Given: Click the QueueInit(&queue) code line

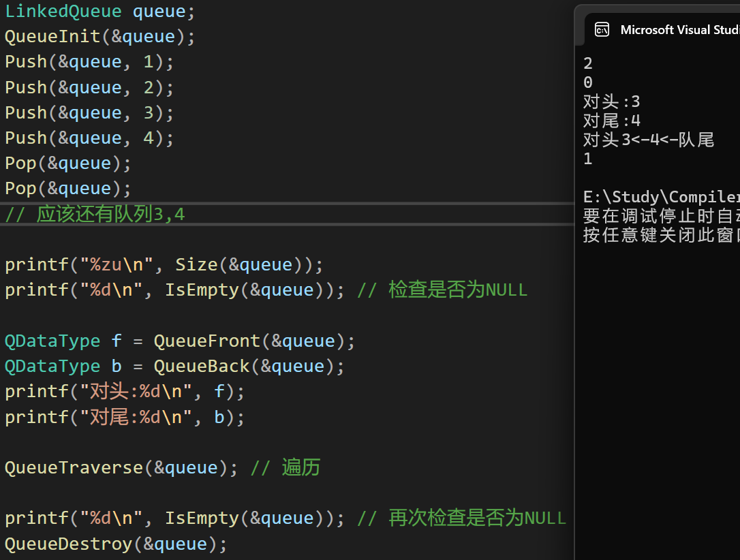Looking at the screenshot, I should 99,37.
